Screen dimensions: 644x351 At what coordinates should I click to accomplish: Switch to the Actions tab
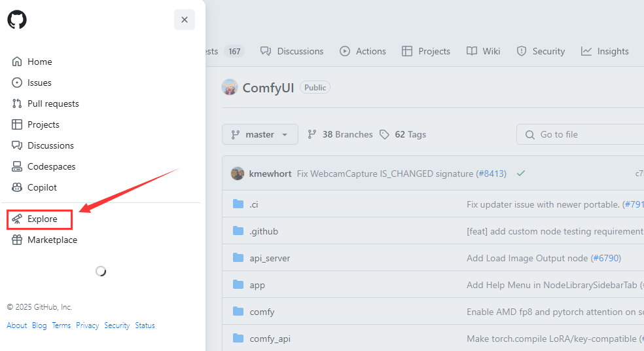click(363, 51)
